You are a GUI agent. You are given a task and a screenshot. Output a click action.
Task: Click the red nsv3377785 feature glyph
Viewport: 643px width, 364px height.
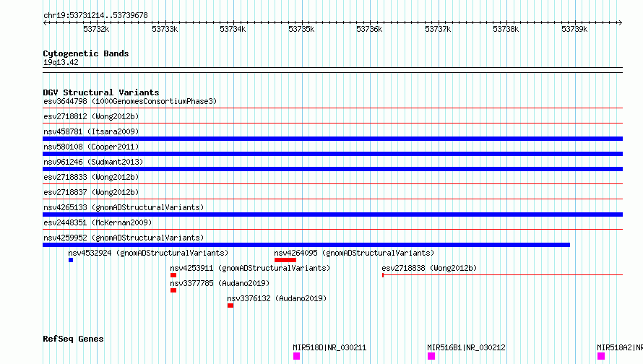point(173,290)
